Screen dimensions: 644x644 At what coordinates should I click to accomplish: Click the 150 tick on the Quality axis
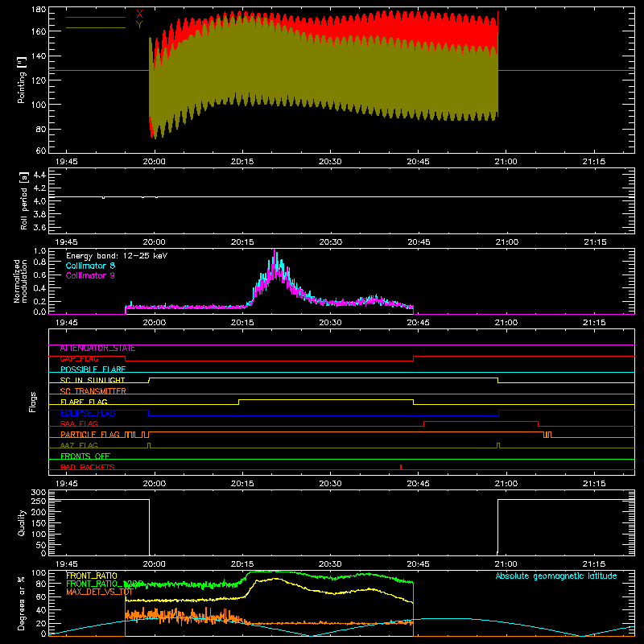point(39,523)
